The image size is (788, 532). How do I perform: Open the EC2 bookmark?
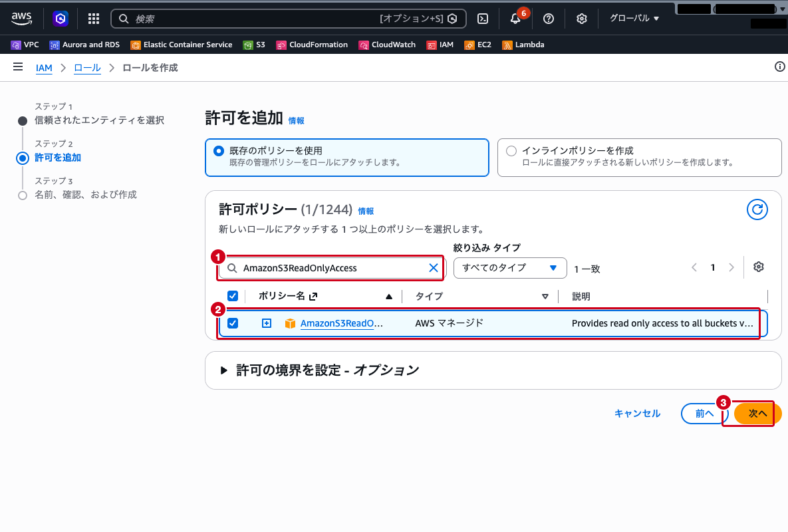click(478, 45)
